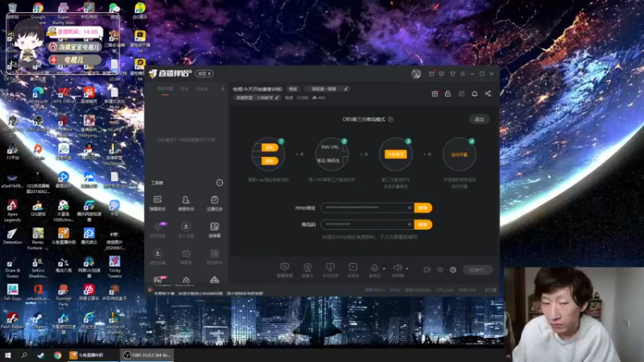Open the Microsoft Edge desktop shortcut
This screenshot has height=362, width=644.
[x=38, y=97]
